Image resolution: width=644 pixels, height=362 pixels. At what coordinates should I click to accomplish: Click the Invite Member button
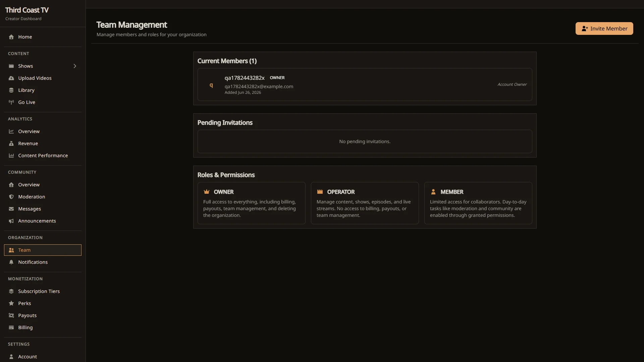[x=604, y=28]
